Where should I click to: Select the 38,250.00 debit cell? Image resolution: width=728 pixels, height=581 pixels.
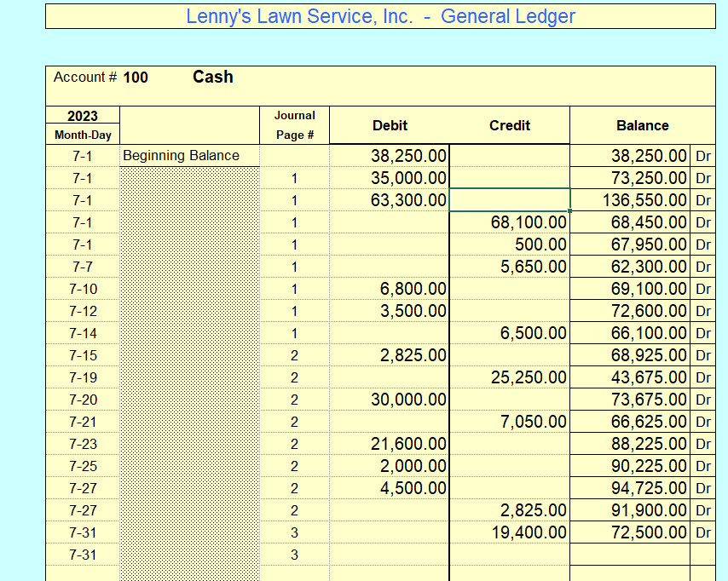pos(389,155)
